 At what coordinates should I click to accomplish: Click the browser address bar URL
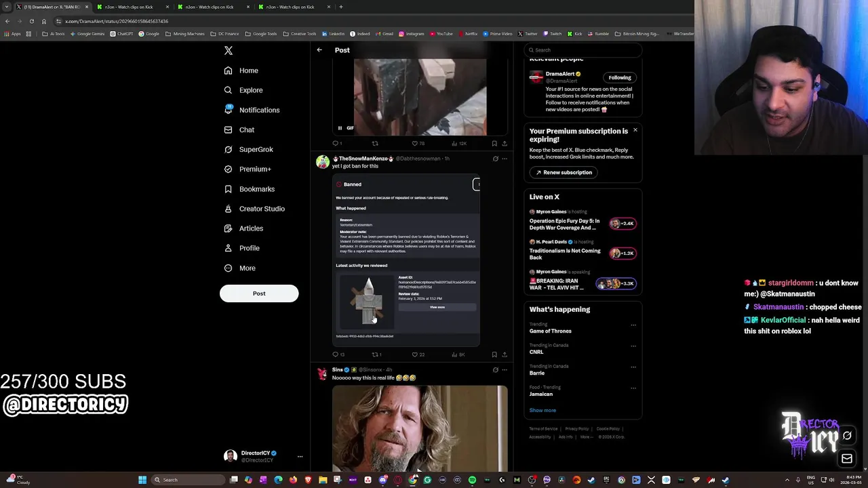coord(117,21)
